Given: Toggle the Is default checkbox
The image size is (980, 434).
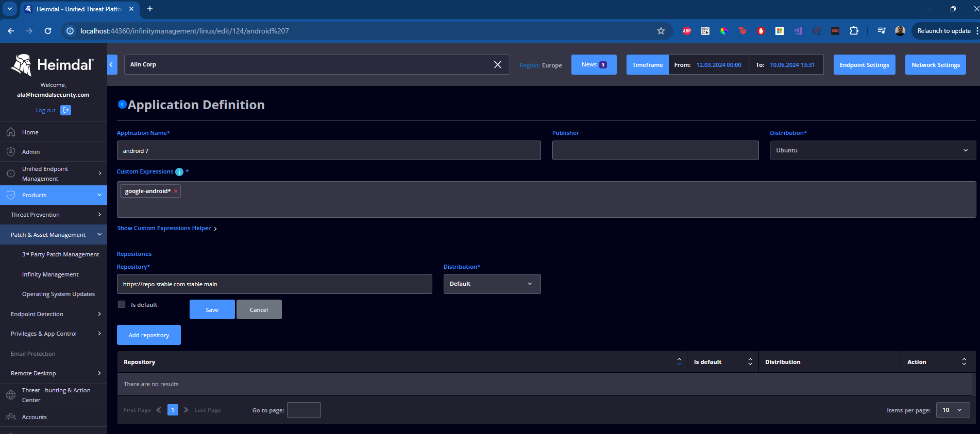Looking at the screenshot, I should (x=122, y=304).
